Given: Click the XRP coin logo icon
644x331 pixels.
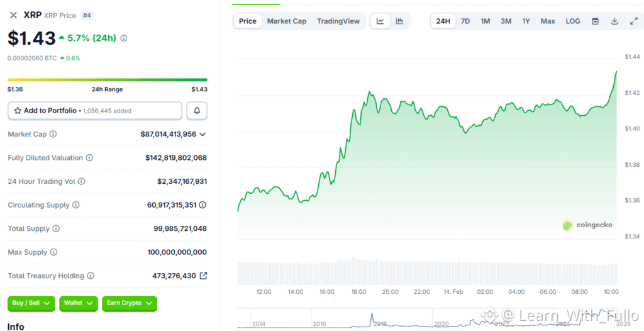Looking at the screenshot, I should (x=14, y=15).
